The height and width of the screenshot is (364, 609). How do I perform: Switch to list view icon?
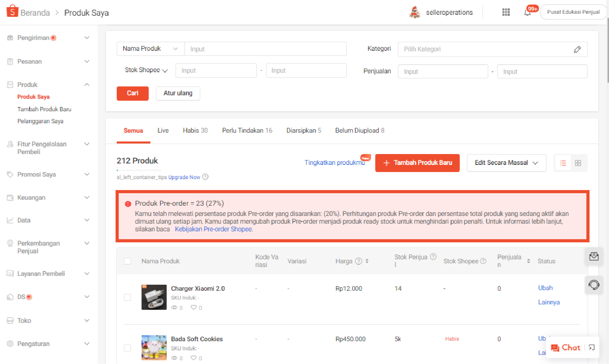click(563, 163)
